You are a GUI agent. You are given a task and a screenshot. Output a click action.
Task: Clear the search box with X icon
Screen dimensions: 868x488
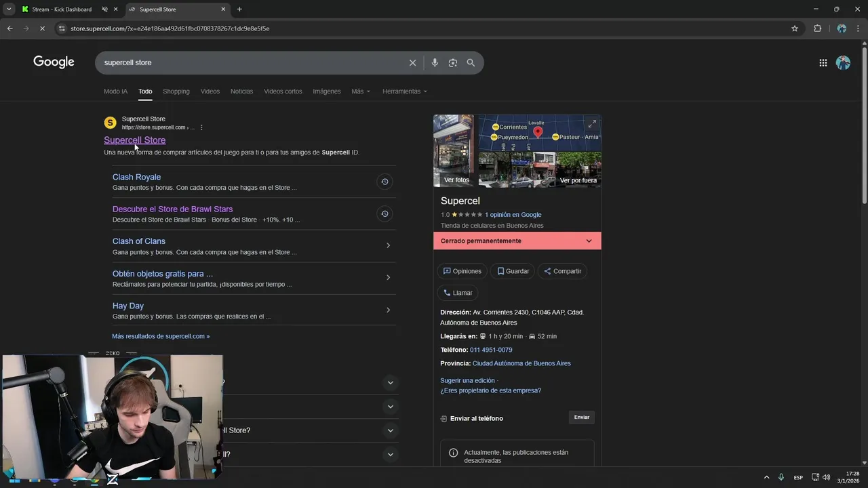pos(412,62)
